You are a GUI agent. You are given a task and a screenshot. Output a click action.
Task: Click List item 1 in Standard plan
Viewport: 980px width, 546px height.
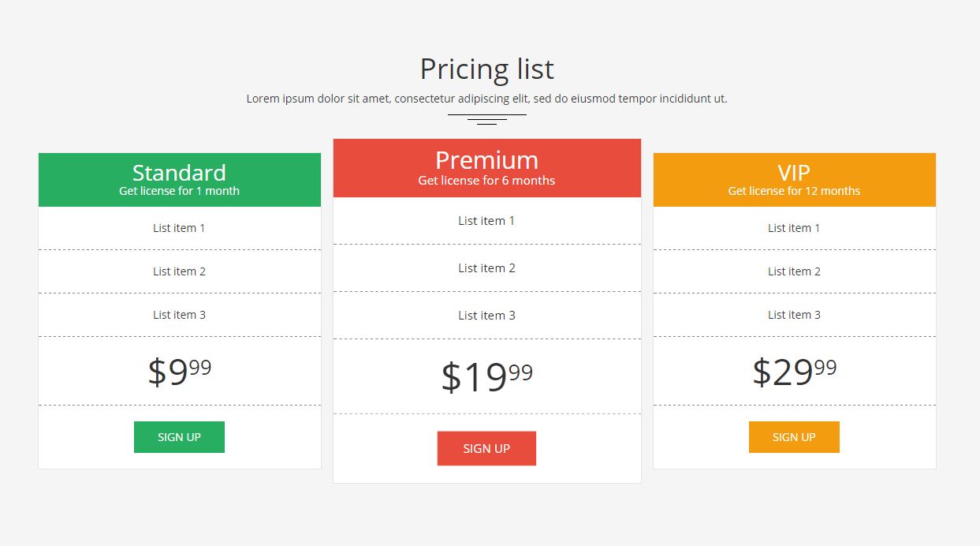pos(179,228)
